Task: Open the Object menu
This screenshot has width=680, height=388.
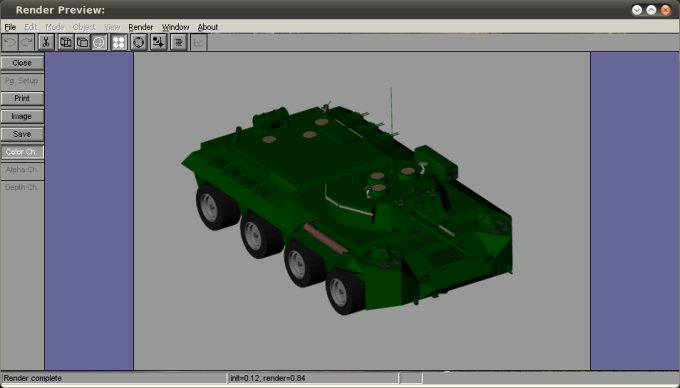Action: [84, 27]
